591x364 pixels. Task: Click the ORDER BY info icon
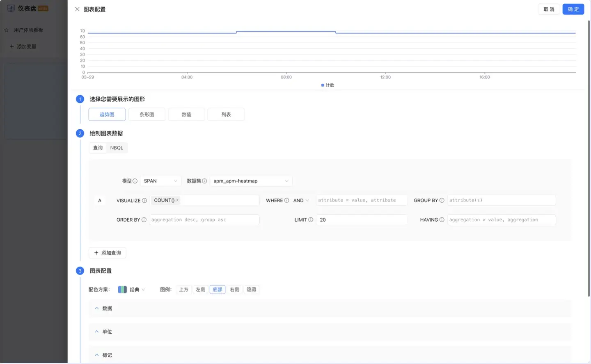tap(144, 220)
